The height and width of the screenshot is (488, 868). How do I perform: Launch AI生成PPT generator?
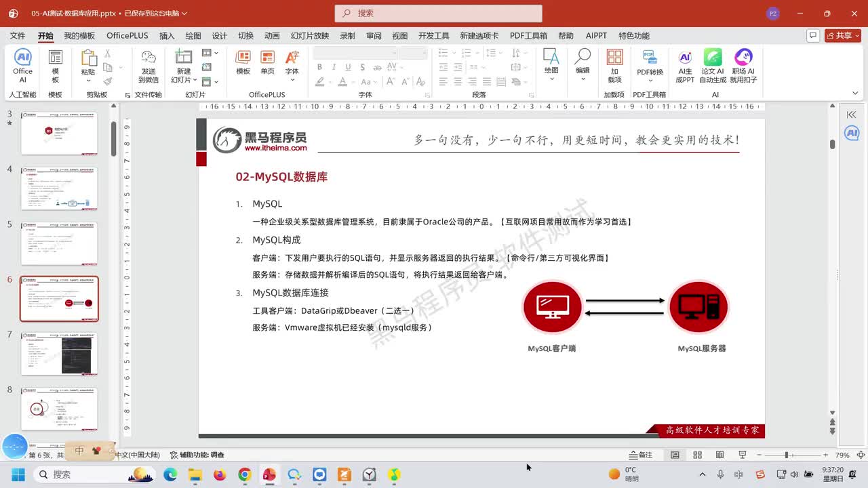pos(685,65)
